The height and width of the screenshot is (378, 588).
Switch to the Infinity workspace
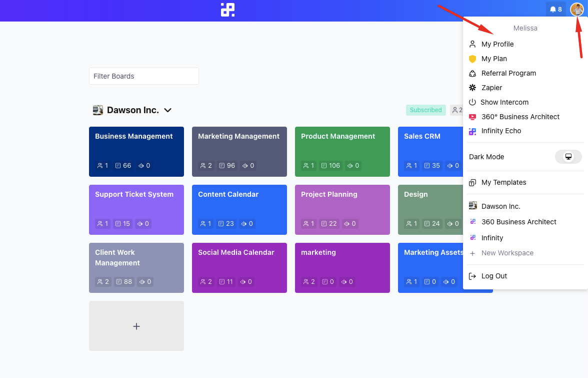coord(492,237)
